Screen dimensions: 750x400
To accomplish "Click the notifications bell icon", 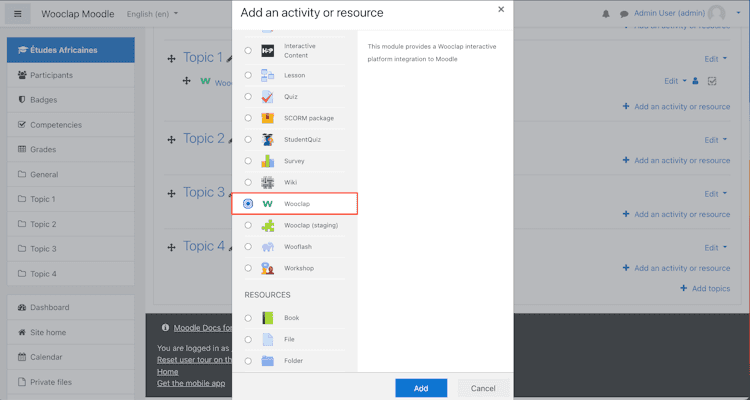I will (x=606, y=14).
